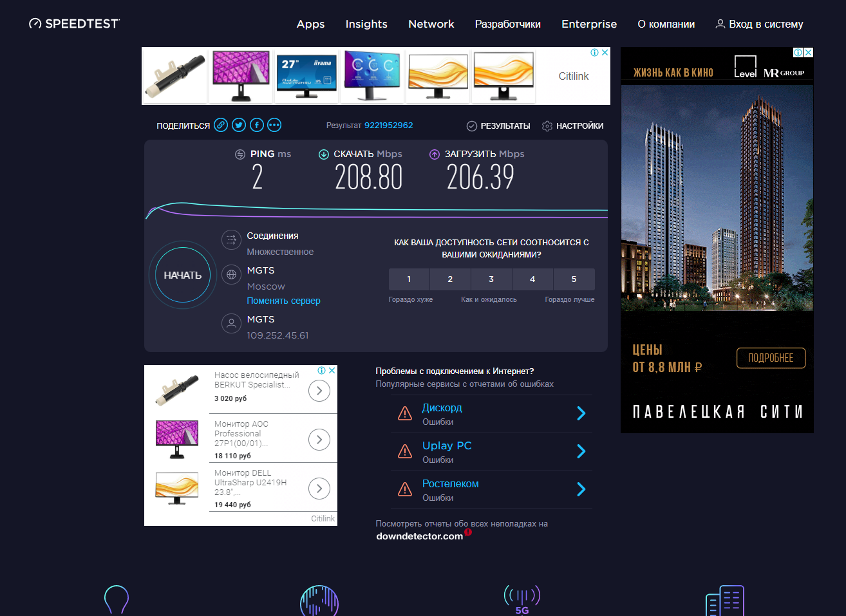
Task: Click the building icon at the bottom
Action: tap(725, 601)
